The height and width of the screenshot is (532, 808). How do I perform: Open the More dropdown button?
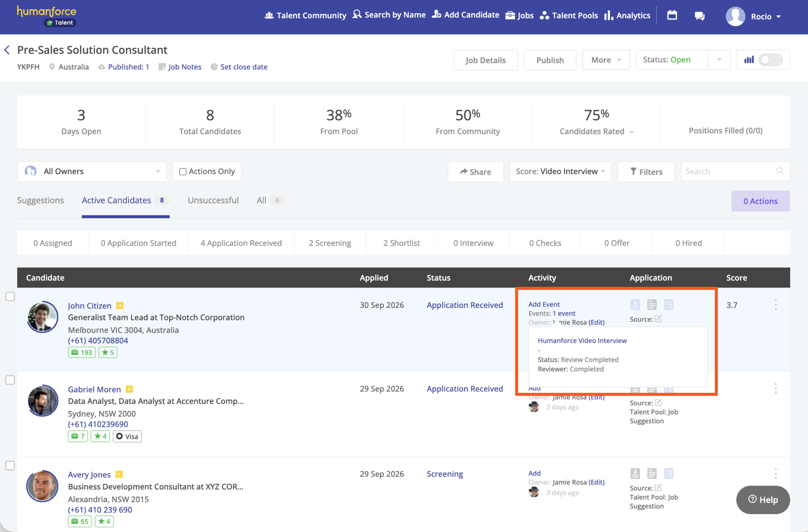click(x=606, y=60)
